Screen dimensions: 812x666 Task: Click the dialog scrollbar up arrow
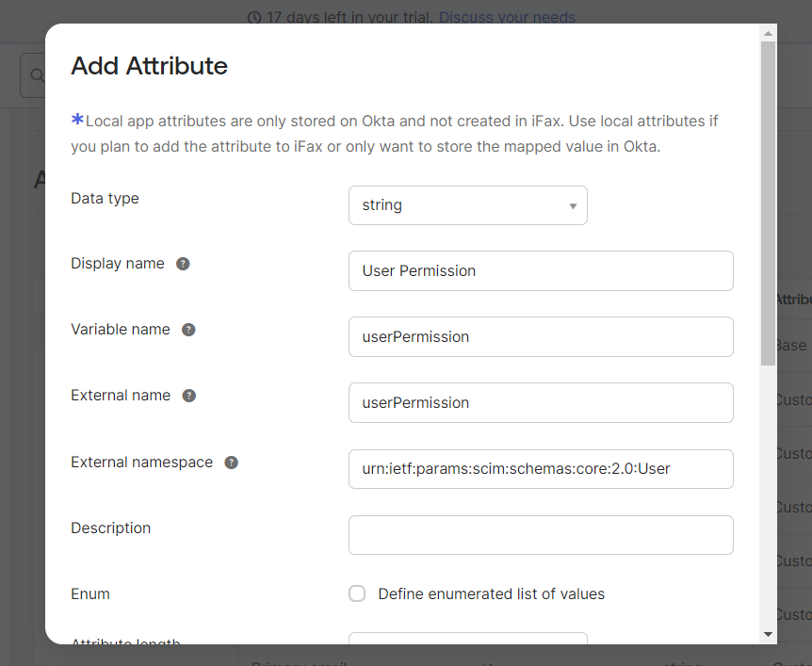pyautogui.click(x=768, y=33)
